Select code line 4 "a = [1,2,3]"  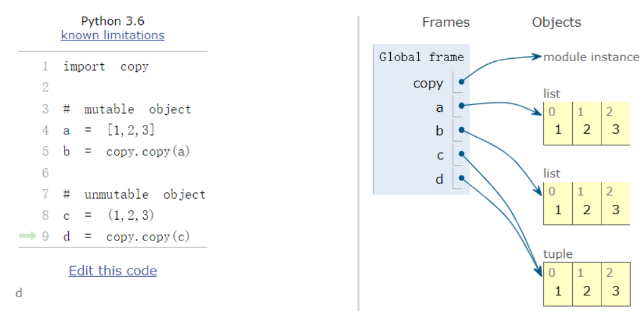(x=108, y=131)
